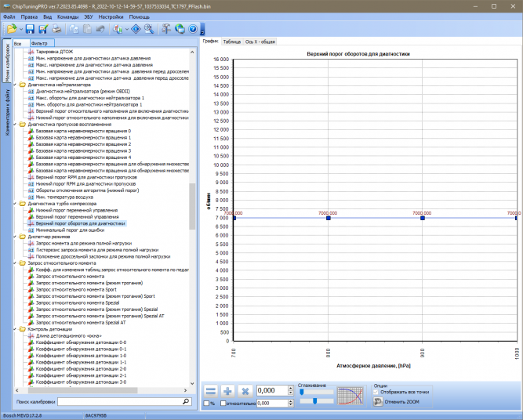Click the icon of 'Базовая карта неравномерности вращения 0'
This screenshot has width=523, height=420.
pyautogui.click(x=31, y=131)
